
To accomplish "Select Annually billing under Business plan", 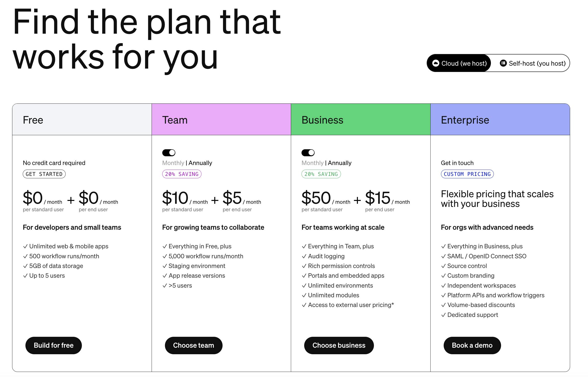I will 340,163.
